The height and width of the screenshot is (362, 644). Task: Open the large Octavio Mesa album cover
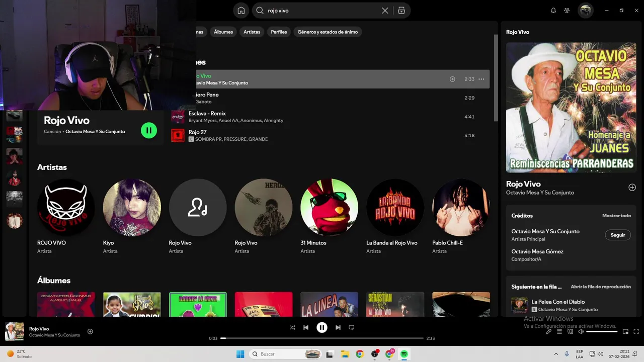point(571,108)
